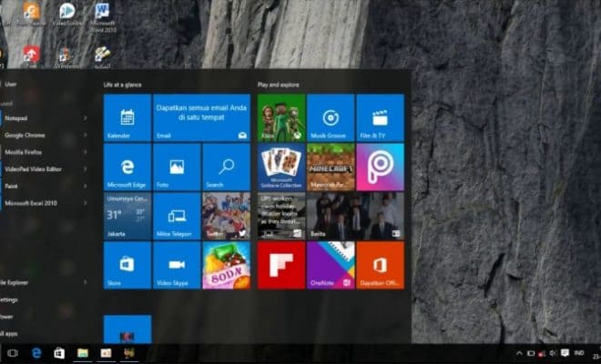The width and height of the screenshot is (601, 364).
Task: Open Microsoft Word 2010 desktop shortcut
Action: [x=102, y=17]
